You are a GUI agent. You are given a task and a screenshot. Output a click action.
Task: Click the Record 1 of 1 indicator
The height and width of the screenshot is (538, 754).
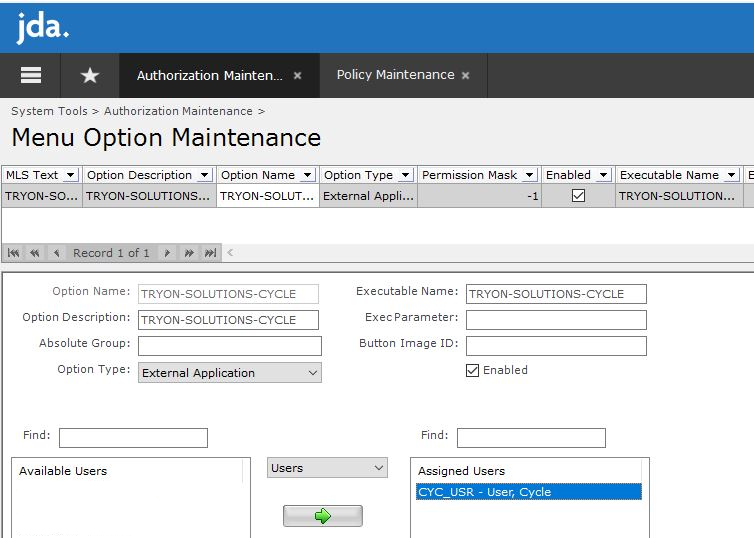coord(111,253)
